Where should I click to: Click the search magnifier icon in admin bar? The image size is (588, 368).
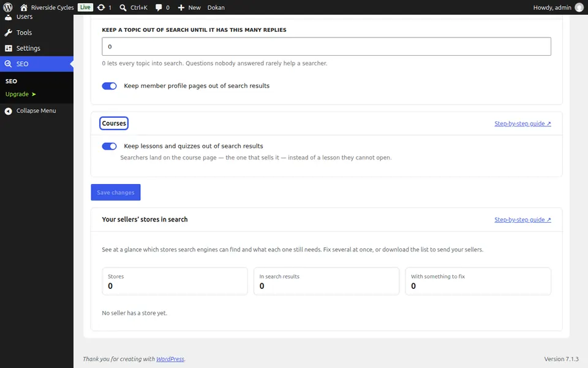(x=123, y=7)
